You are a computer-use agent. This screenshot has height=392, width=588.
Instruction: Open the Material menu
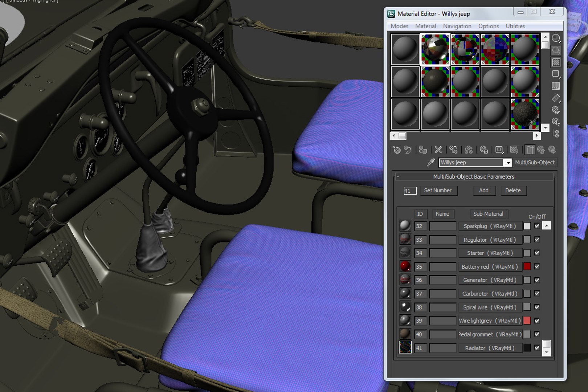[x=425, y=26]
